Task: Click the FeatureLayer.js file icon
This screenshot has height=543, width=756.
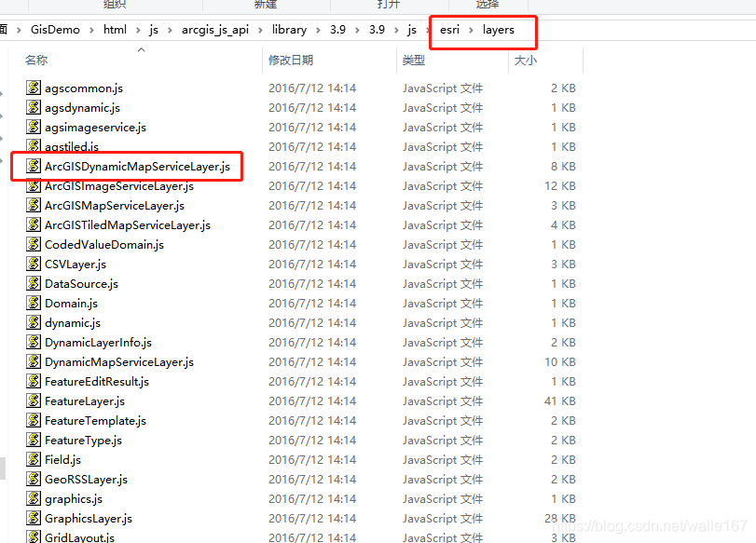Action: (x=34, y=401)
